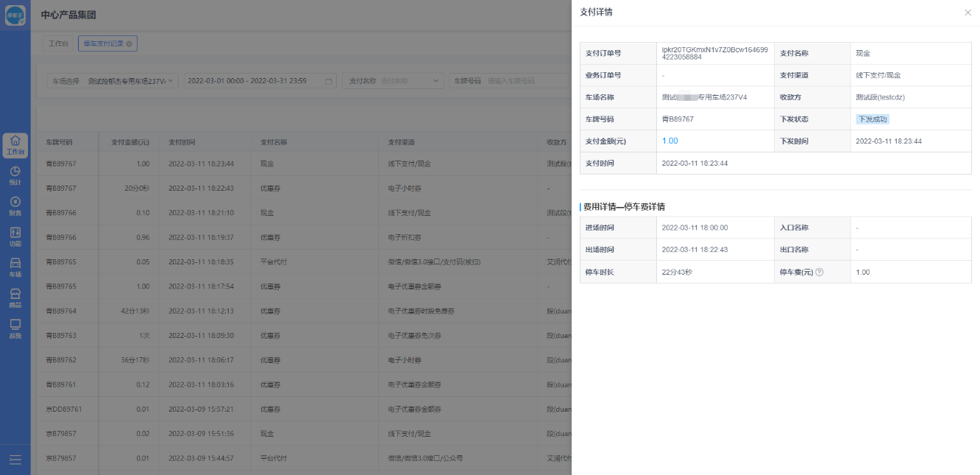Select the 停车支付记录 tab
Image resolution: width=980 pixels, height=475 pixels.
point(107,44)
